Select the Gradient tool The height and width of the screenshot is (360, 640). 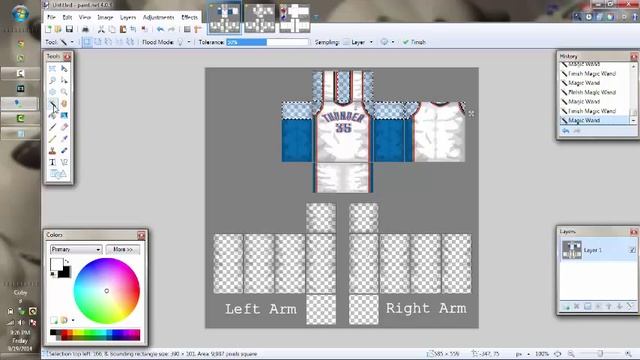point(64,116)
